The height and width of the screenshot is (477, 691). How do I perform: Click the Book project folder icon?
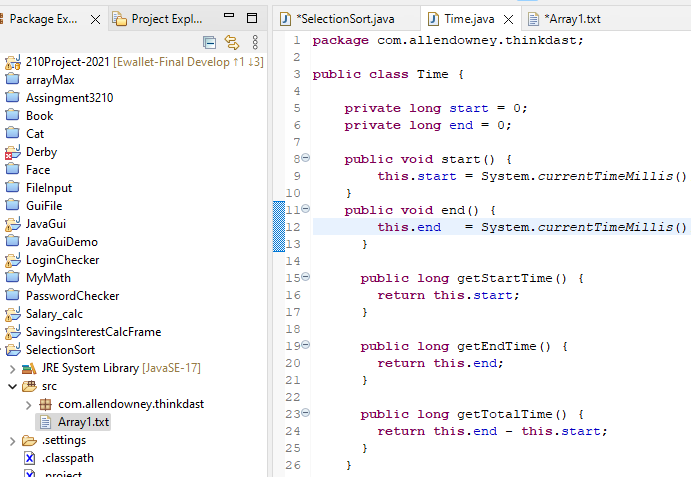pyautogui.click(x=12, y=115)
